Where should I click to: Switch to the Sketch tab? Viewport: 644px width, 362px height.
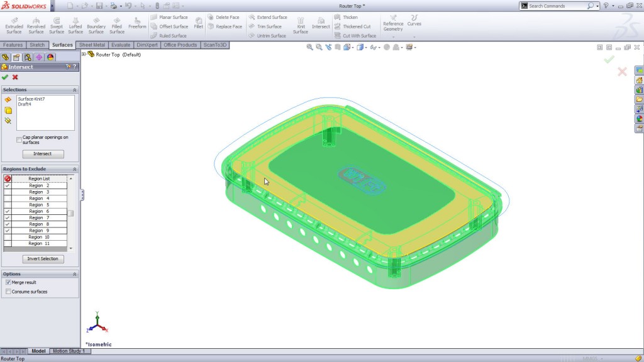pos(37,45)
